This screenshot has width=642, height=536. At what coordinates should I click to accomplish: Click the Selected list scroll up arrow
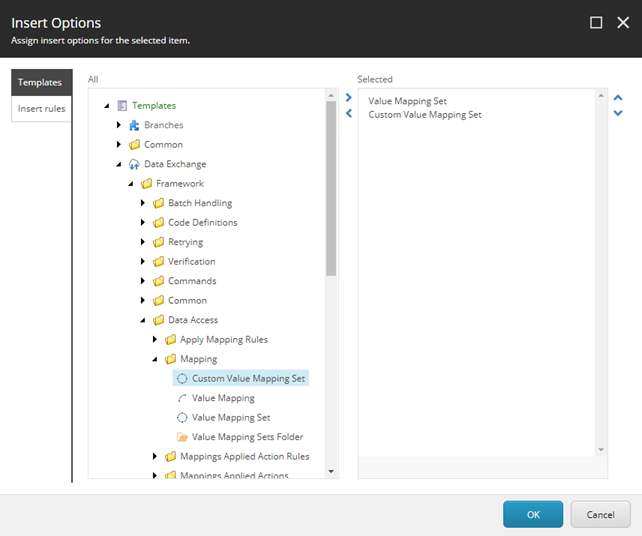(x=601, y=96)
